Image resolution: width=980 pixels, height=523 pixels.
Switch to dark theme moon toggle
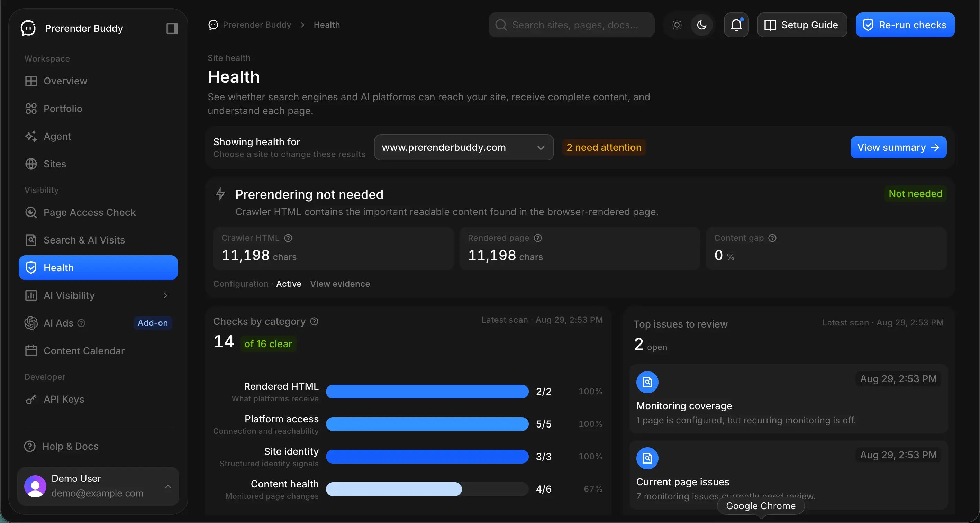(x=701, y=25)
